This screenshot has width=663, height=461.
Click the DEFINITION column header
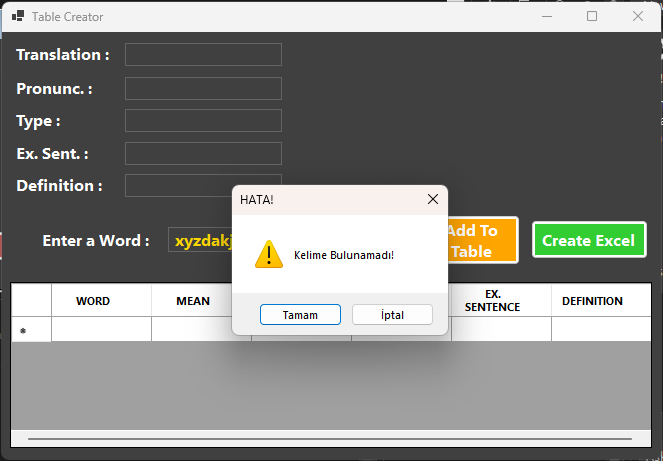point(592,301)
